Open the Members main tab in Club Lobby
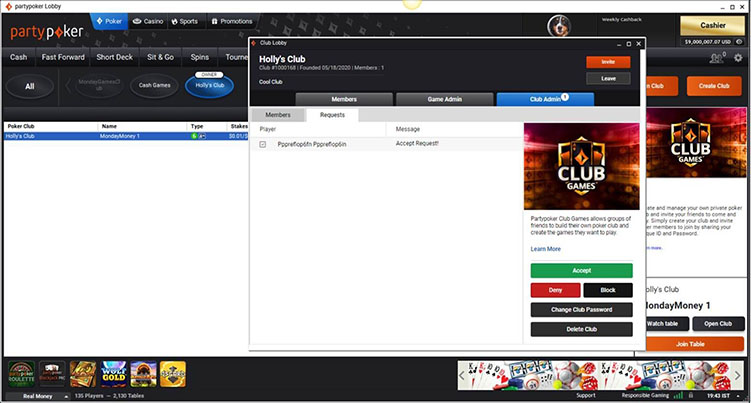751x403 pixels. click(344, 99)
